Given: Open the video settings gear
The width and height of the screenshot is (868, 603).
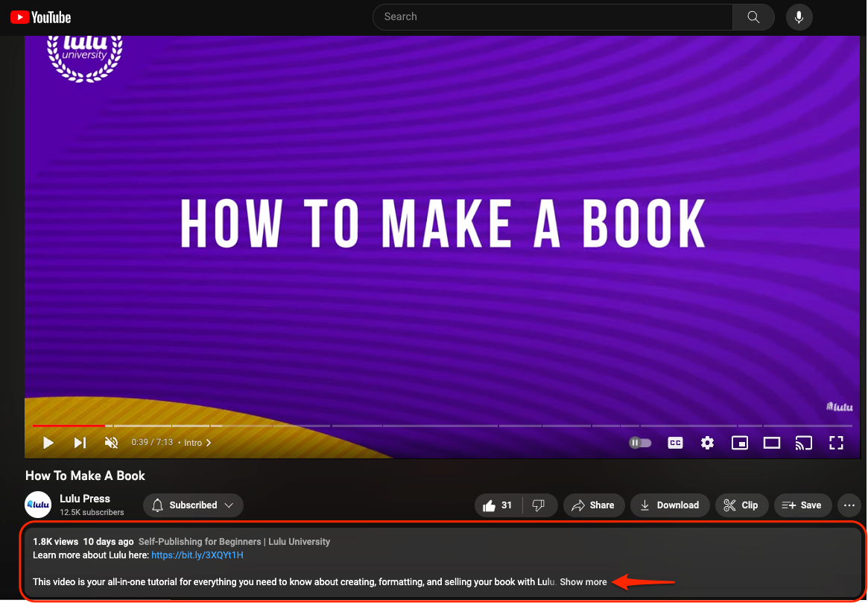Looking at the screenshot, I should (x=706, y=442).
